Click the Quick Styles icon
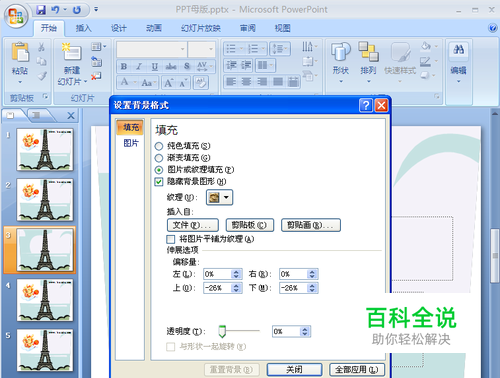Viewport: 500px width, 378px height. 400,52
